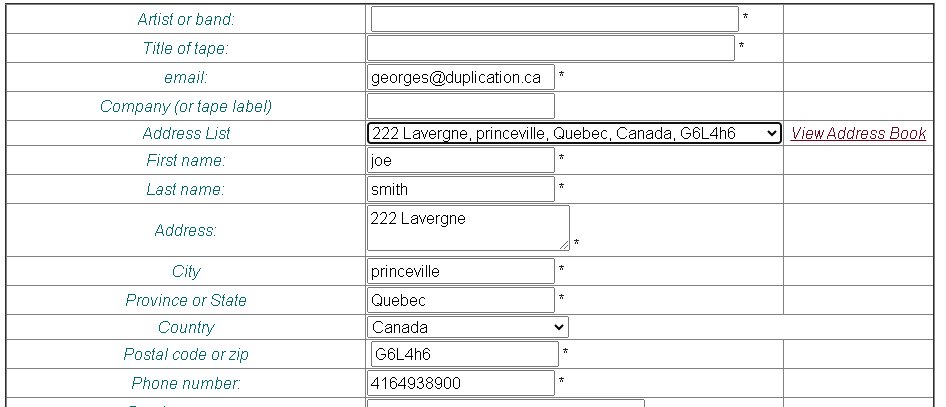Focus the Phone number input field
This screenshot has height=407, width=946.
pos(460,383)
